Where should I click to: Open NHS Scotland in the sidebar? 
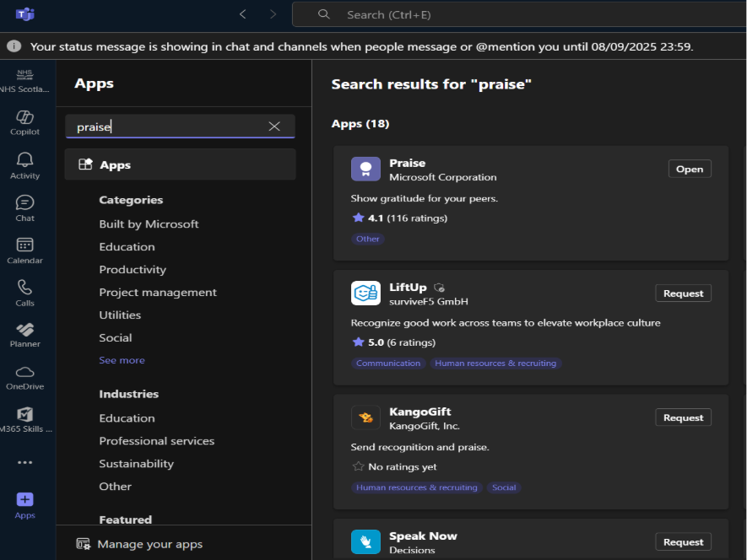(x=24, y=80)
